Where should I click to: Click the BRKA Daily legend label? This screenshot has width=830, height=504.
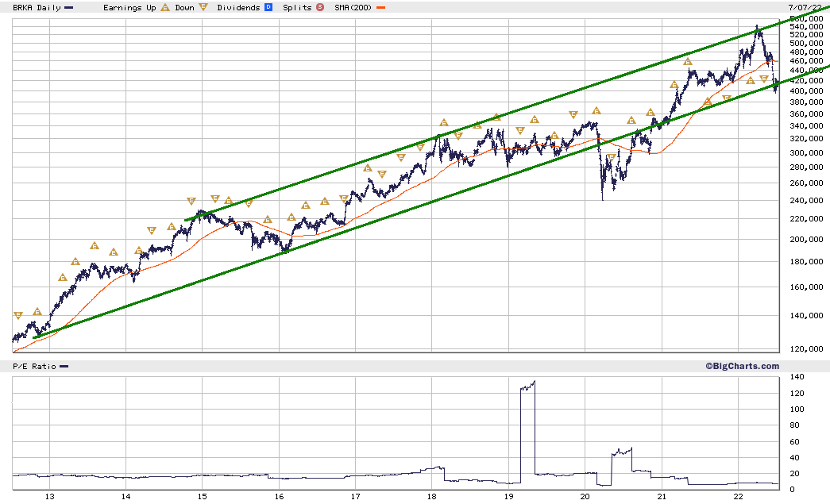(x=37, y=7)
